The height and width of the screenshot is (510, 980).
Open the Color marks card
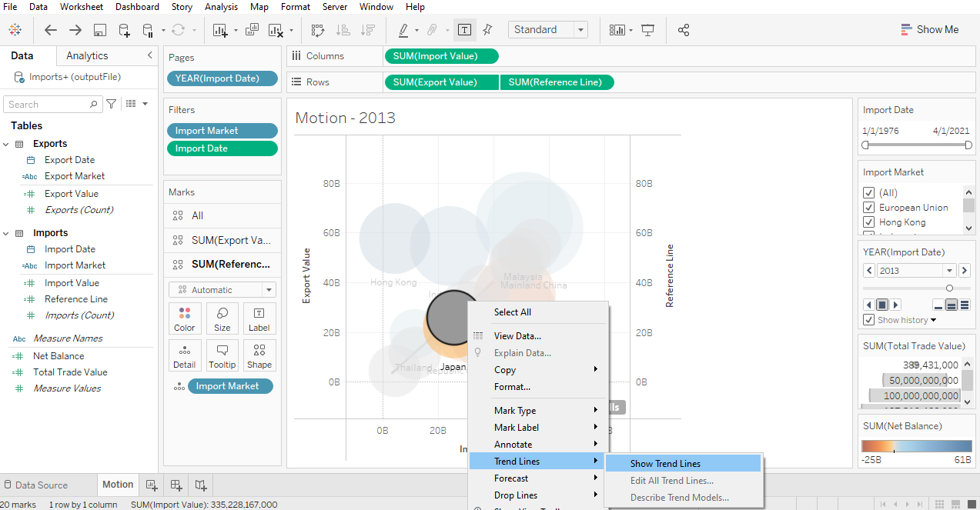click(x=185, y=318)
